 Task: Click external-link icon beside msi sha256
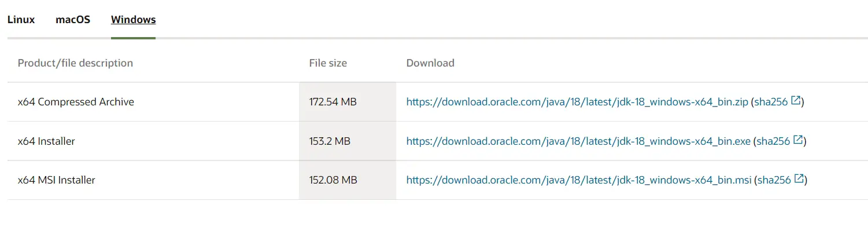tap(799, 180)
